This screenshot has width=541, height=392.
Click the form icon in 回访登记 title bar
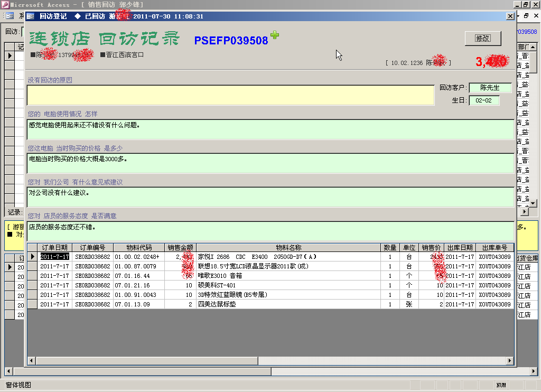point(31,16)
